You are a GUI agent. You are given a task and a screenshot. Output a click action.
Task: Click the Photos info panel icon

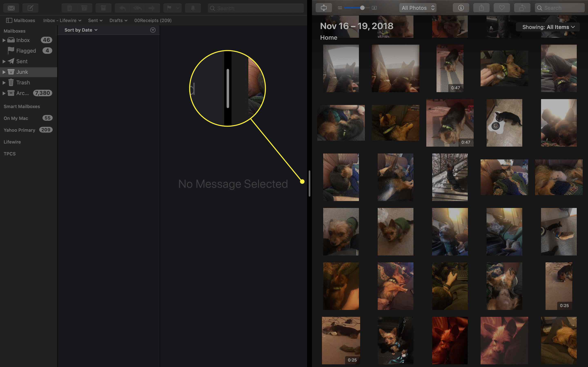(x=461, y=8)
